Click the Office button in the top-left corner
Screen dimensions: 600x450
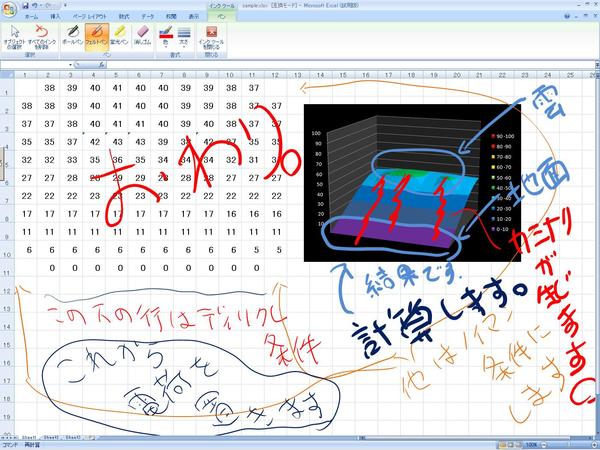click(x=9, y=8)
